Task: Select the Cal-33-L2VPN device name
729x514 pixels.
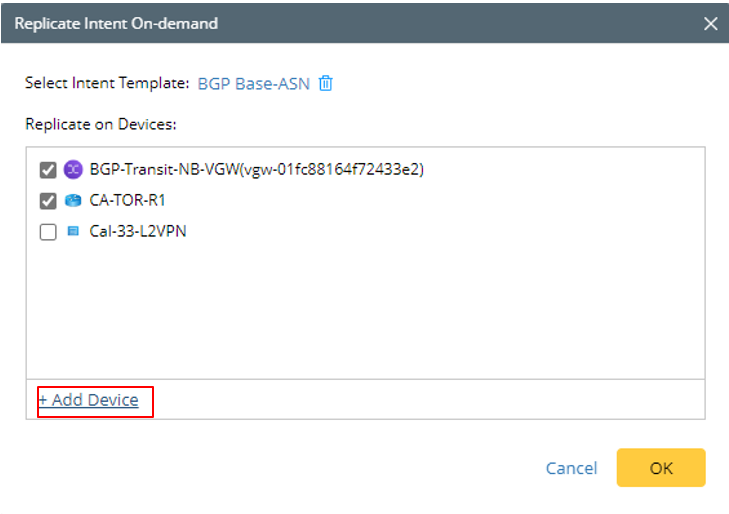Action: [x=138, y=232]
